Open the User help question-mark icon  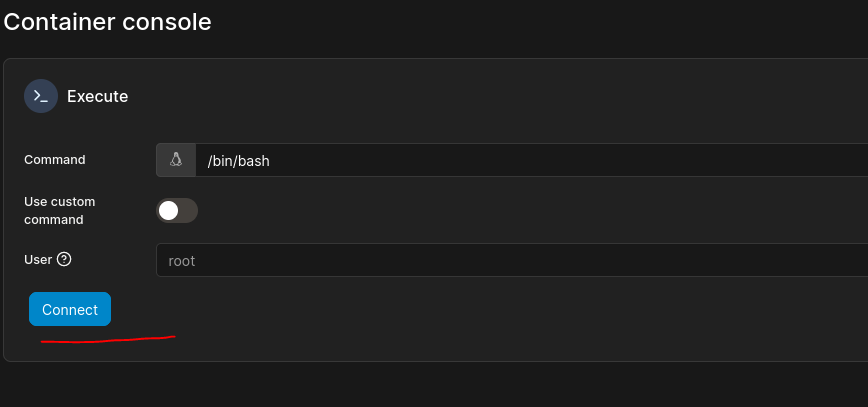64,259
